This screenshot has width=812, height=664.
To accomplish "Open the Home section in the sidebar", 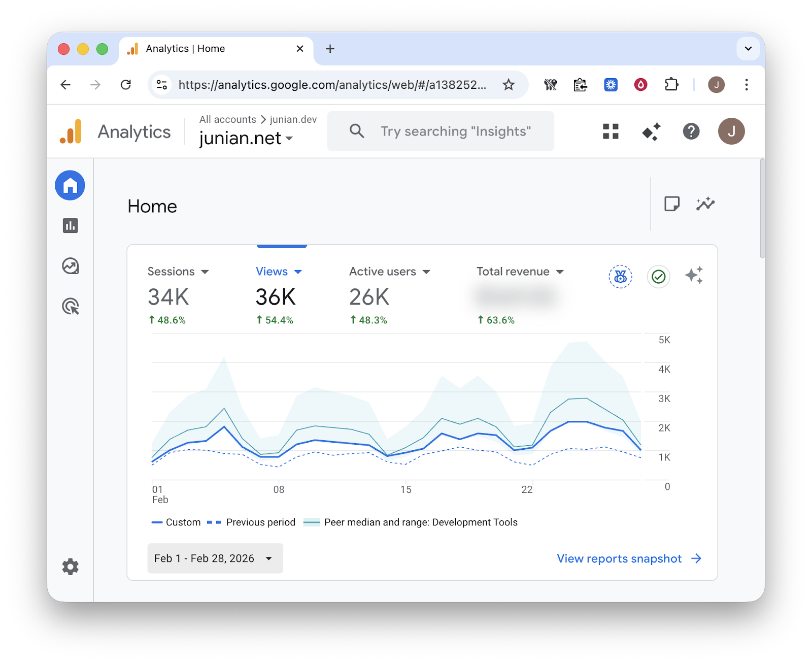I will pyautogui.click(x=70, y=185).
